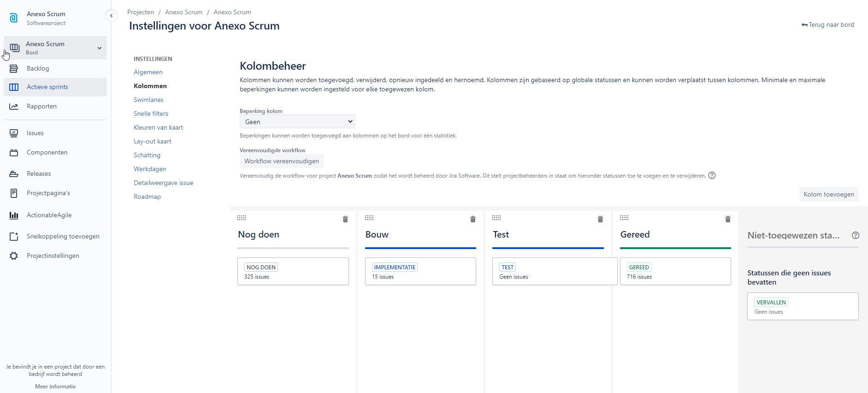Open the Backlog in the sidebar
Image resolution: width=868 pixels, height=393 pixels.
(55, 68)
